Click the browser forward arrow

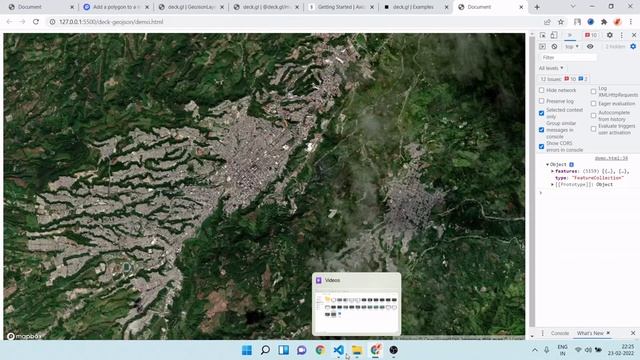click(x=22, y=22)
